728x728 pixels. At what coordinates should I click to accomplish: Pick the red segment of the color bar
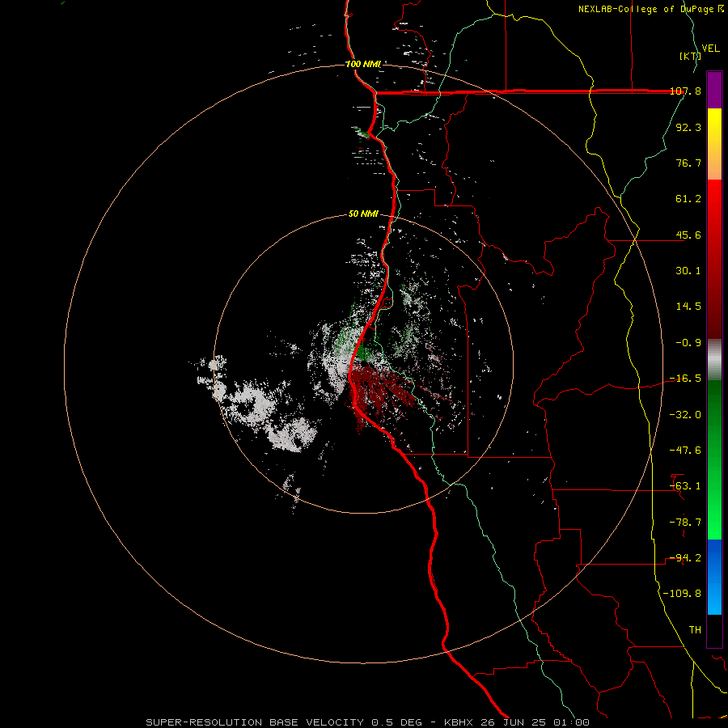[714, 259]
